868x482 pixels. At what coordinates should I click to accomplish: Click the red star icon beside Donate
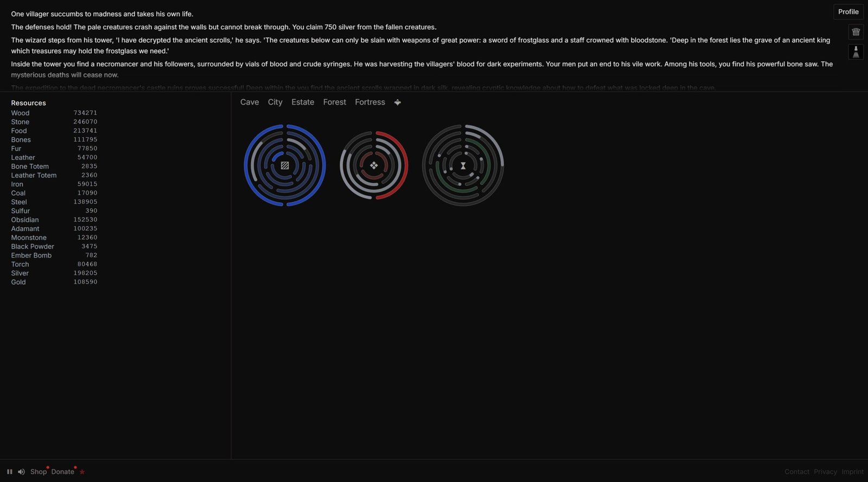(x=82, y=472)
